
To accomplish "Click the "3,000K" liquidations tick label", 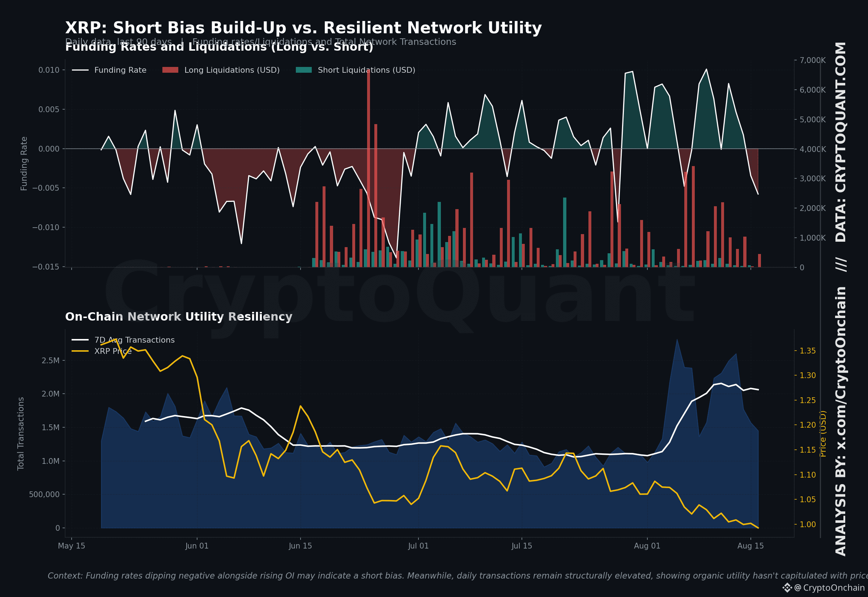I will point(813,178).
